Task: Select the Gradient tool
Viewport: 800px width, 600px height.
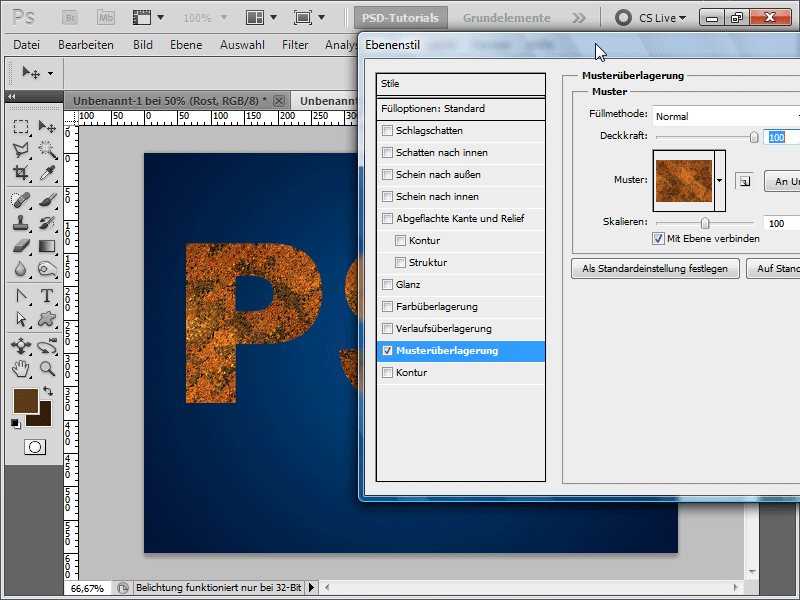Action: (47, 246)
